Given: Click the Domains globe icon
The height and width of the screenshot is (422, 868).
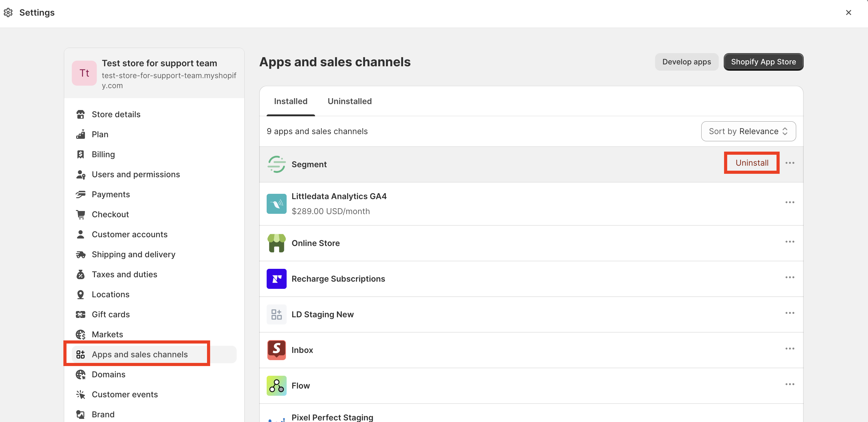Looking at the screenshot, I should [81, 374].
